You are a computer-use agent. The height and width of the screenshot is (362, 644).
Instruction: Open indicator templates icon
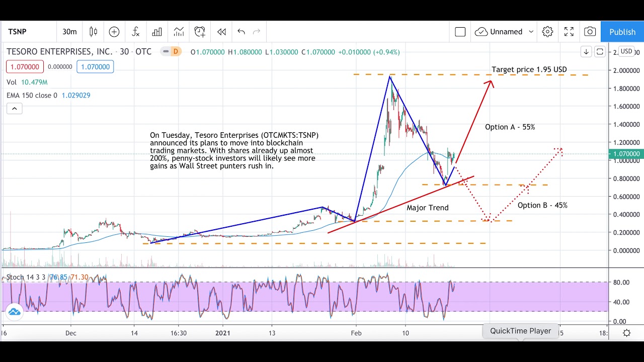coord(179,32)
